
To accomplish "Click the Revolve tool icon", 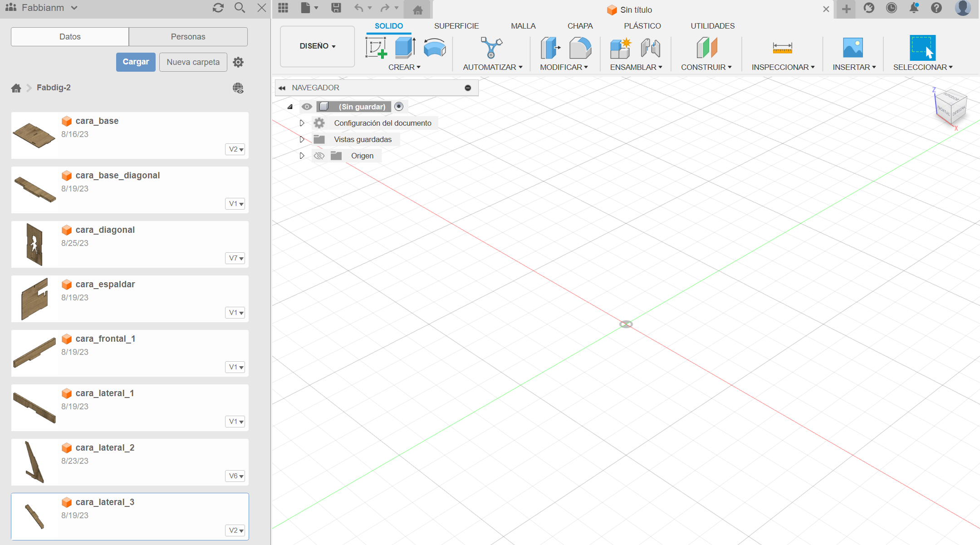I will tap(434, 48).
